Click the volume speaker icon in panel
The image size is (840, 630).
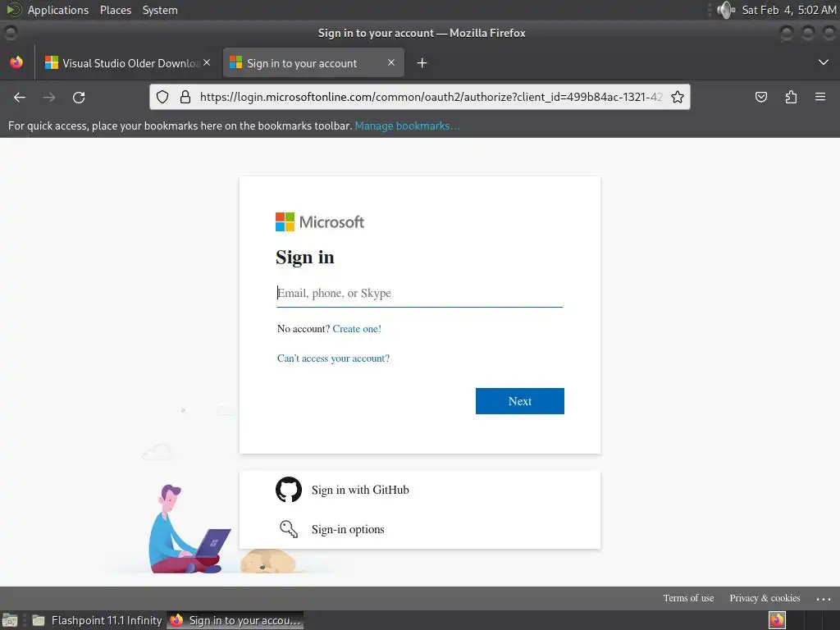coord(727,10)
